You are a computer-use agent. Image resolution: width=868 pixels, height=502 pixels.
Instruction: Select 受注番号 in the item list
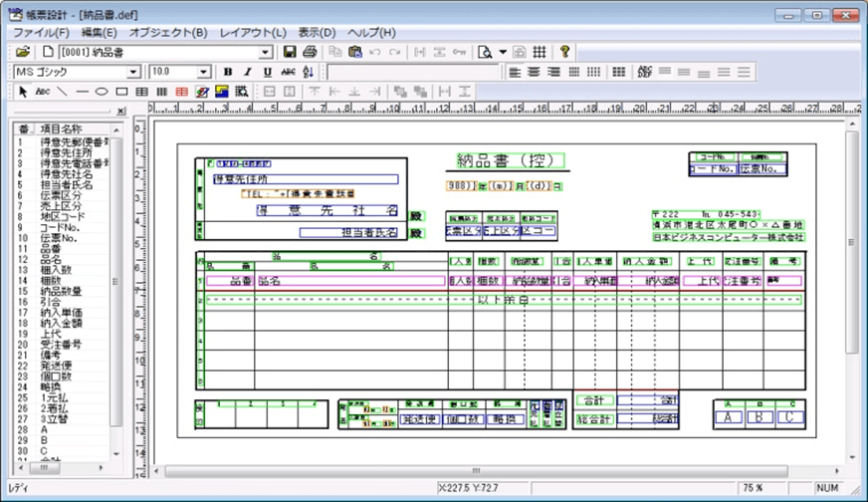tap(61, 344)
